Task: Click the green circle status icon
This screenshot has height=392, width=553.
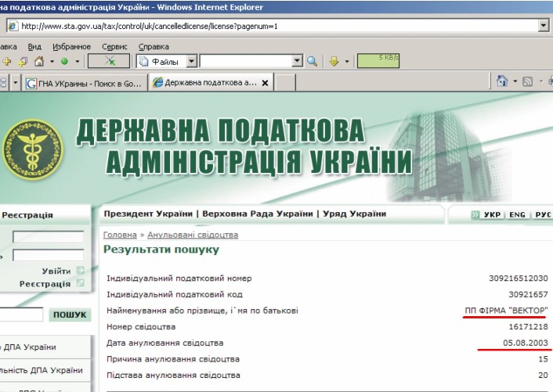Action: [x=64, y=62]
